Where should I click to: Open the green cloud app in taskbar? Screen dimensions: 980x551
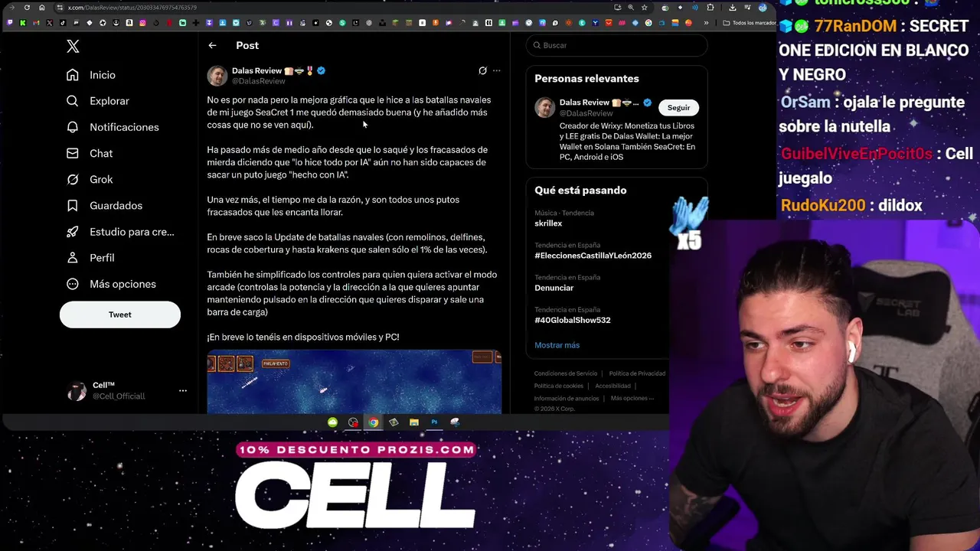tap(332, 422)
